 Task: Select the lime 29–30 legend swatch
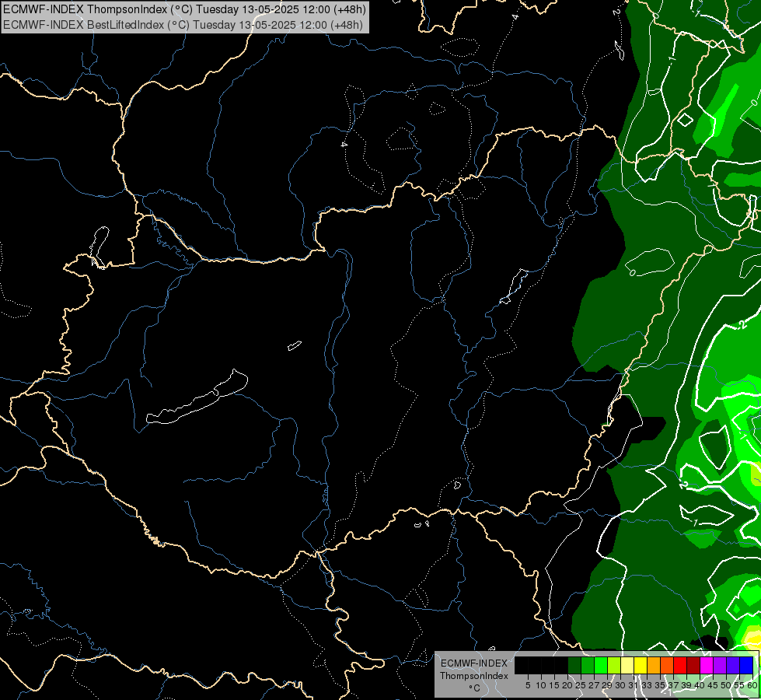pyautogui.click(x=614, y=665)
